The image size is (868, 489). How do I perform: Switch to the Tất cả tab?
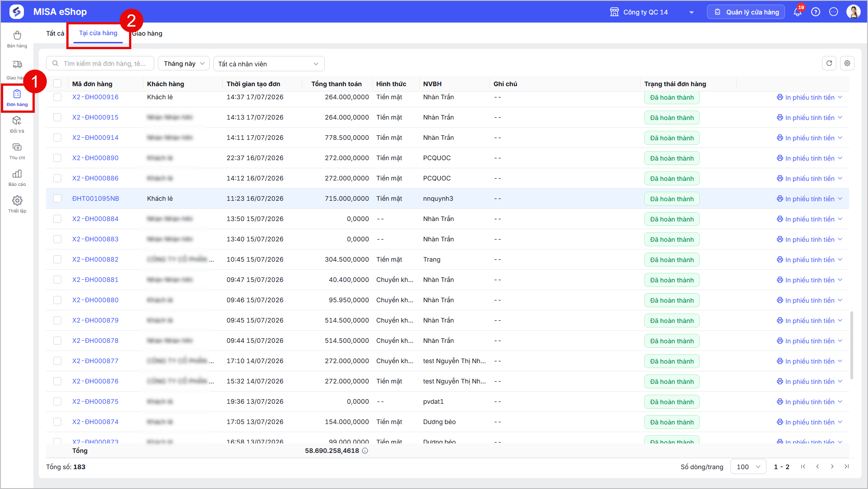point(55,33)
